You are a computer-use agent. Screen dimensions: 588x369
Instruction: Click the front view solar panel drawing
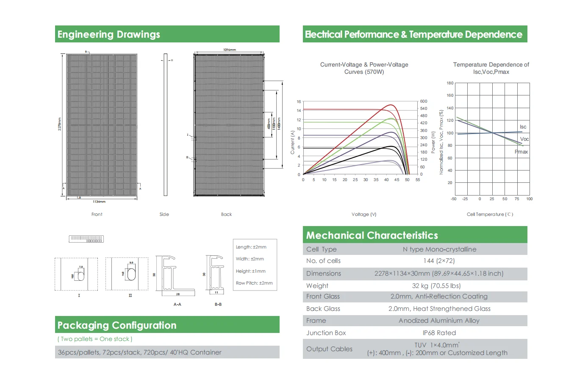click(102, 125)
